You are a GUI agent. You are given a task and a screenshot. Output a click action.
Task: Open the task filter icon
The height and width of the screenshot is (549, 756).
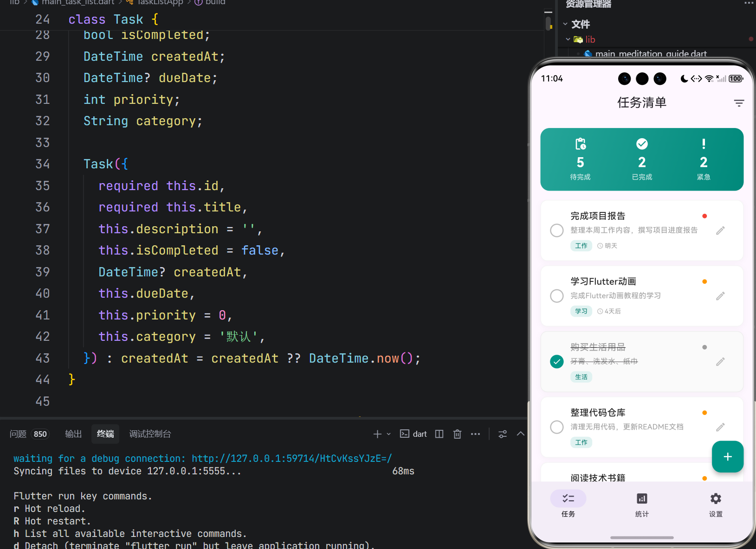[x=739, y=103]
